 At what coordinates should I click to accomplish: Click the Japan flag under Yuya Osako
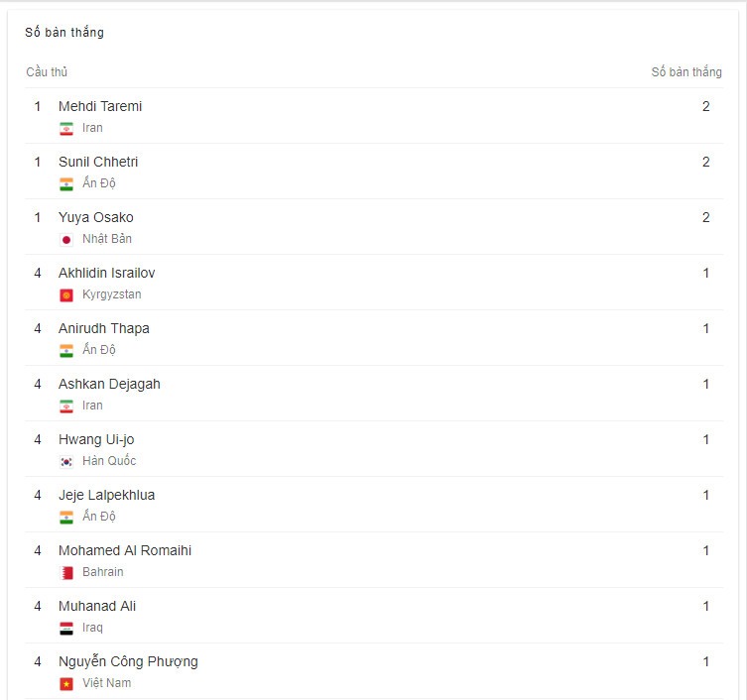click(66, 240)
